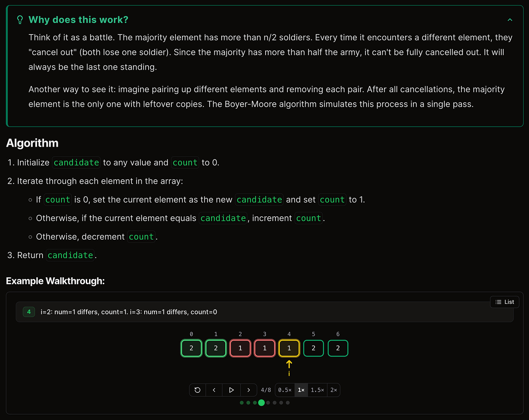The width and height of the screenshot is (529, 420).
Task: Click the 'Another way to see it' paragraph
Action: pos(267,97)
